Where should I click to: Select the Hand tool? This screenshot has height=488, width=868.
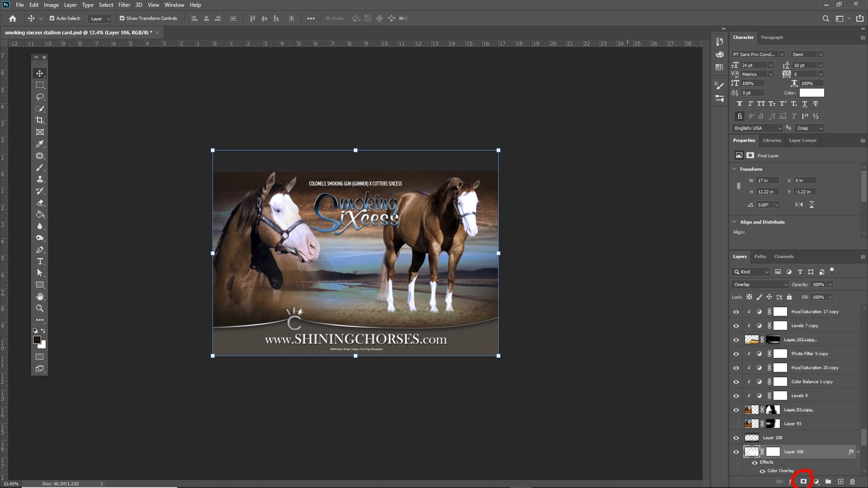[x=40, y=296]
